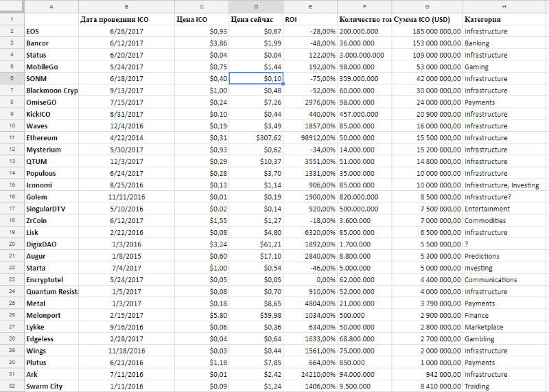
Task: Click the 'Дата проведения ICO' header cell
Action: (x=126, y=19)
